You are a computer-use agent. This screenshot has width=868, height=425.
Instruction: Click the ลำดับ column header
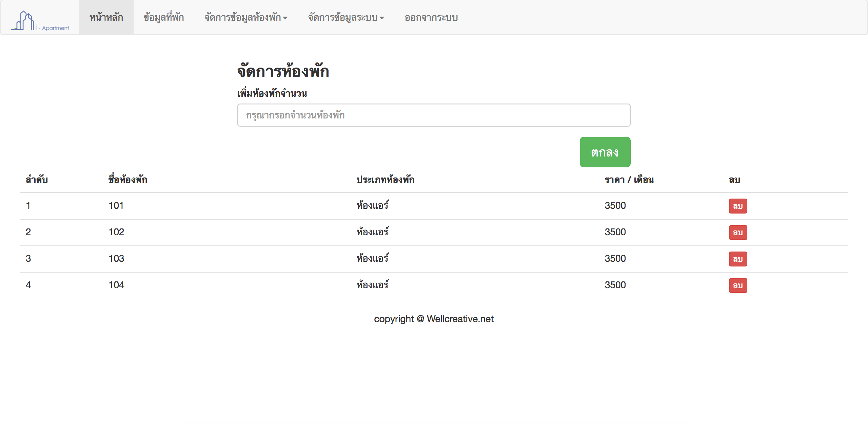tap(37, 180)
